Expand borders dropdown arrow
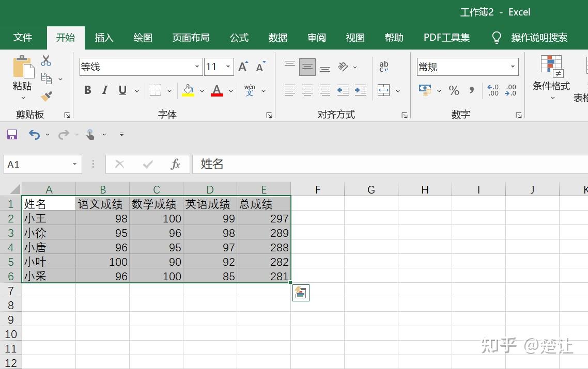This screenshot has height=369, width=588. 169,91
